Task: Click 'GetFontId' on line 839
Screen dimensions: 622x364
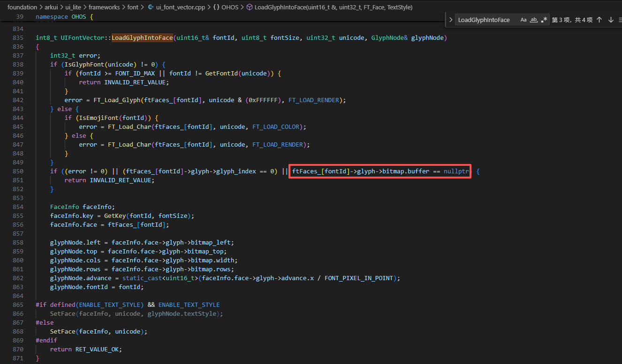Action: 221,73
